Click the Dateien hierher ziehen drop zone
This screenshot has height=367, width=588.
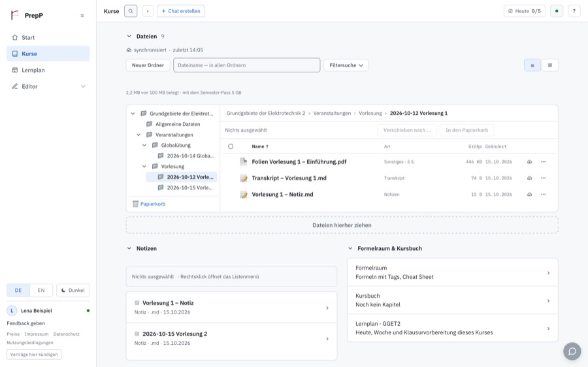[x=342, y=225]
